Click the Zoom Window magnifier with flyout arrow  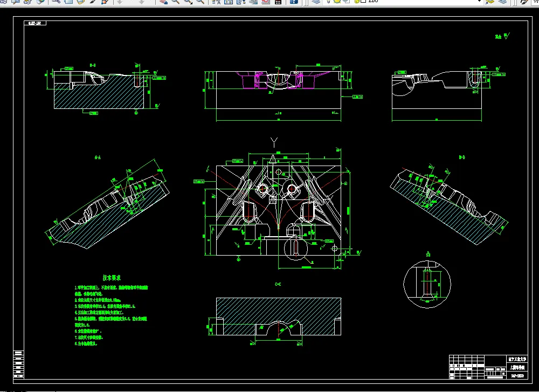click(x=188, y=2)
